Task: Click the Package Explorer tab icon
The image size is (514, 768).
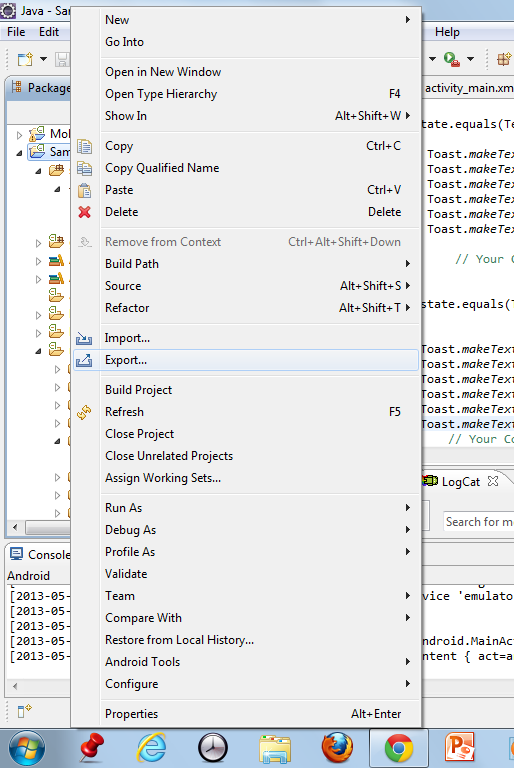Action: [17, 87]
